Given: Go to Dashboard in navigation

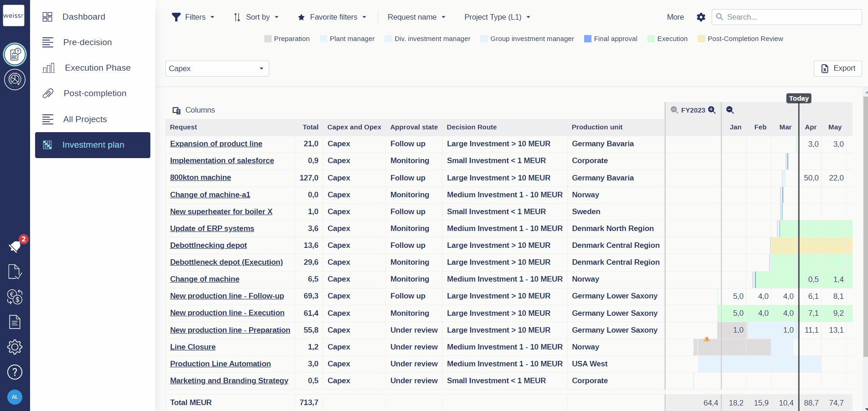Looking at the screenshot, I should coord(92,17).
